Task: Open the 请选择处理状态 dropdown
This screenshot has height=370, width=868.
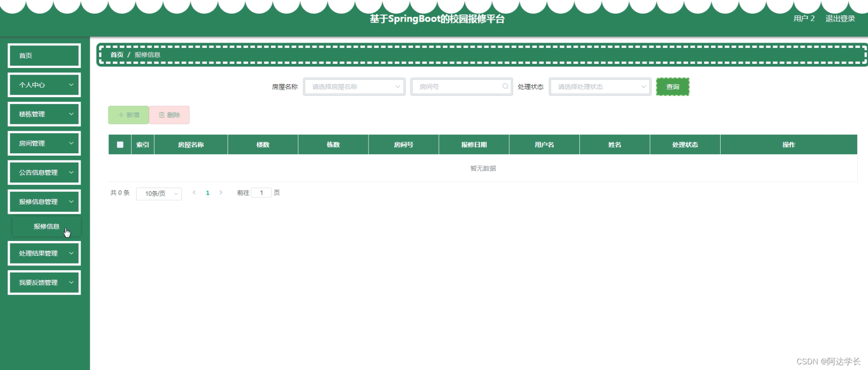Action: point(600,87)
